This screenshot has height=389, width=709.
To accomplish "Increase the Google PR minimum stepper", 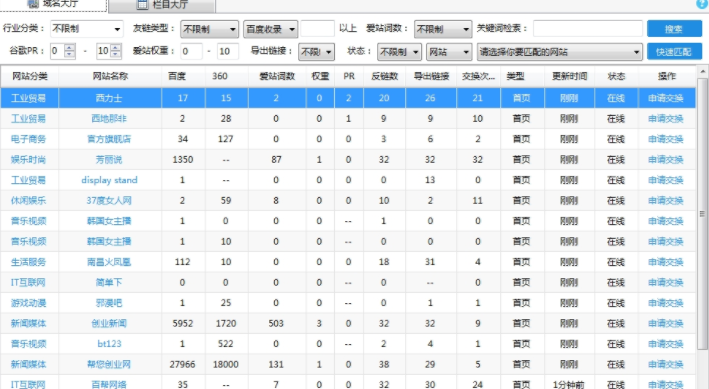I will point(70,47).
